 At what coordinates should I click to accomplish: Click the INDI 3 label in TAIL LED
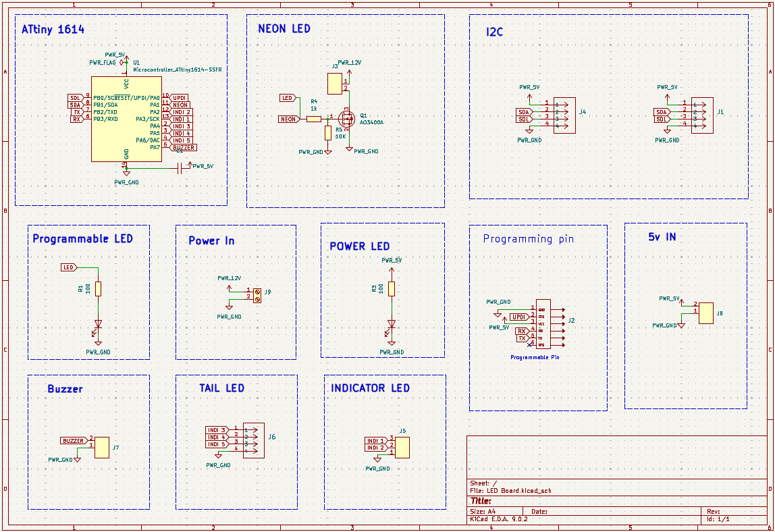point(217,430)
